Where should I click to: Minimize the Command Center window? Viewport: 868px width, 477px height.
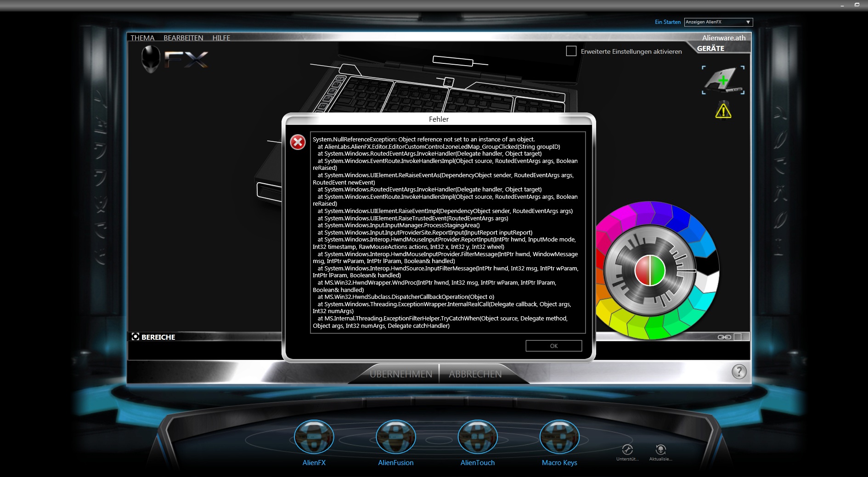coord(842,5)
